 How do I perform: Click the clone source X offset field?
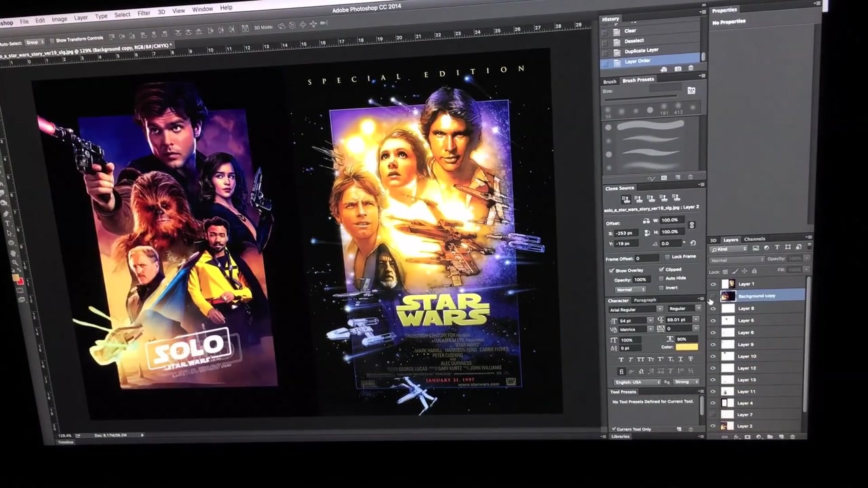pos(627,233)
